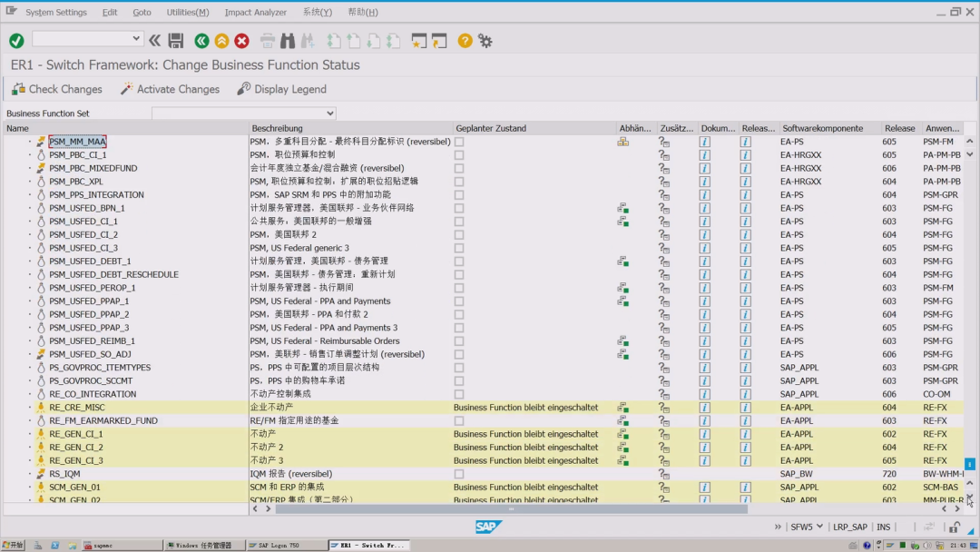980x552 pixels.
Task: Open the Impact Analyzer menu
Action: coord(256,12)
